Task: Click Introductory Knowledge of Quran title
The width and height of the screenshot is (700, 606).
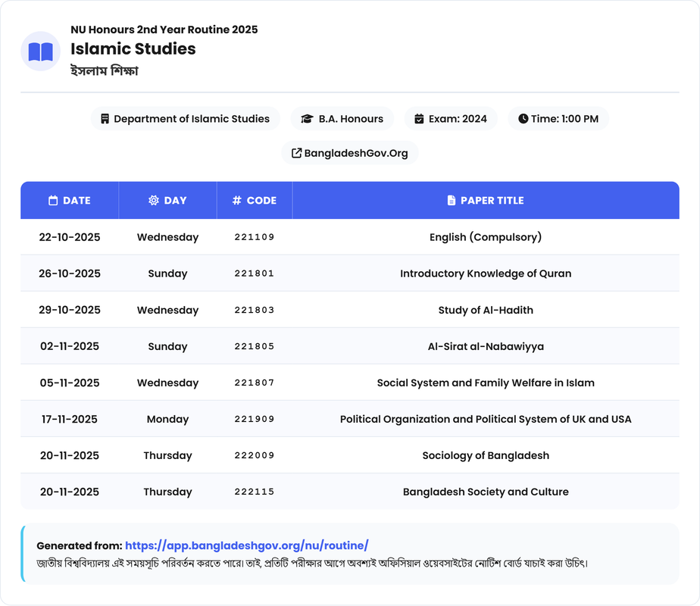Action: (x=486, y=273)
